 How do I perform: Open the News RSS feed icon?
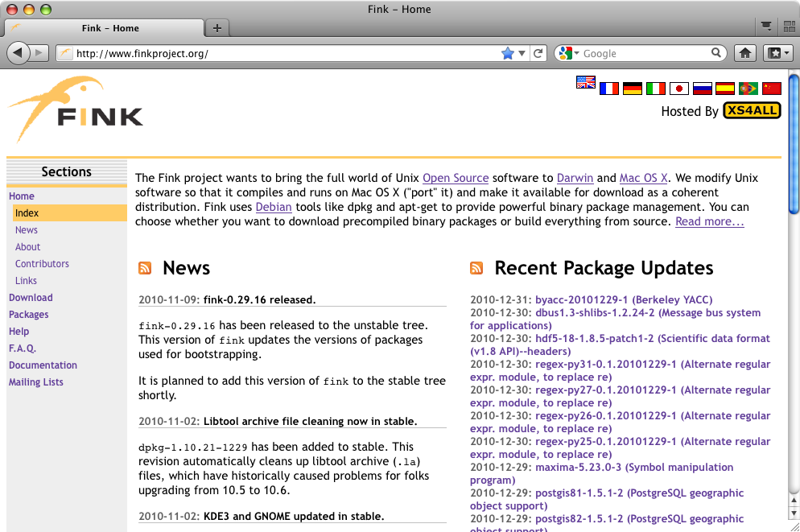coord(145,268)
